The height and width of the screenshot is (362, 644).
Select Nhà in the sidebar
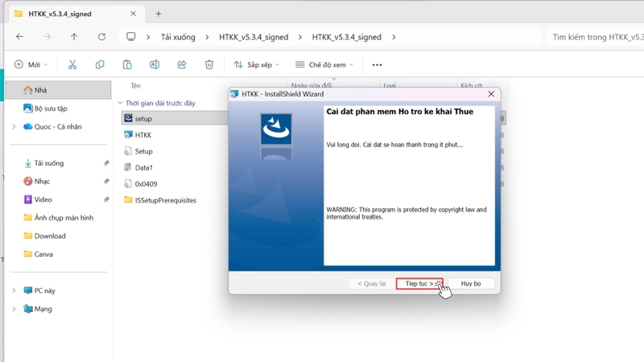tap(58, 90)
